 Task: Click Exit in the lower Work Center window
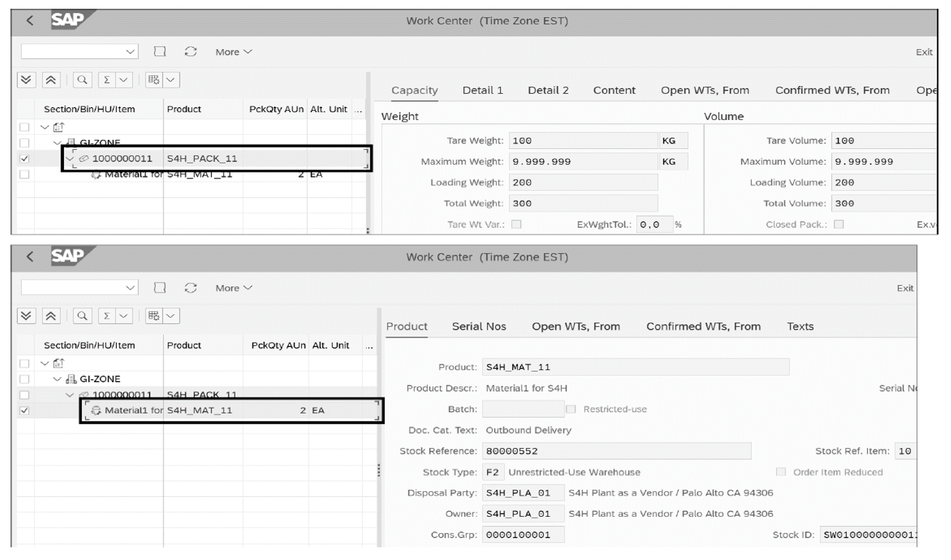pos(905,288)
